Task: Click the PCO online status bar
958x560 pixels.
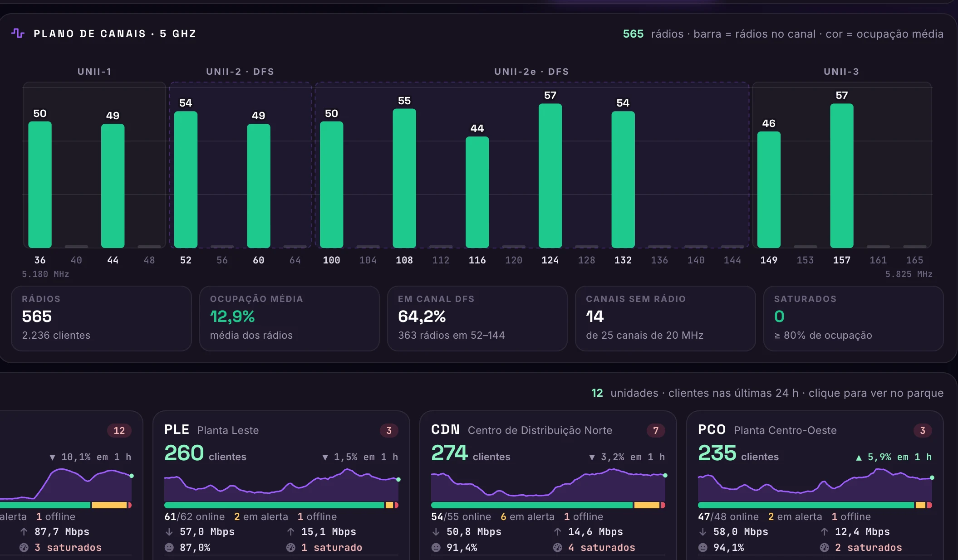Action: pos(815,505)
